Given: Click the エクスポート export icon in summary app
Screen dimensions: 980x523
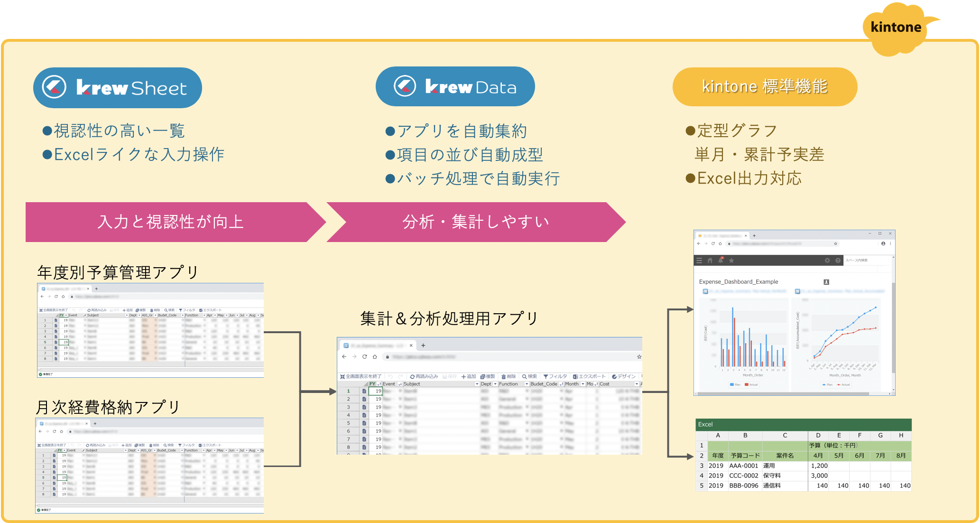Looking at the screenshot, I should 575,376.
